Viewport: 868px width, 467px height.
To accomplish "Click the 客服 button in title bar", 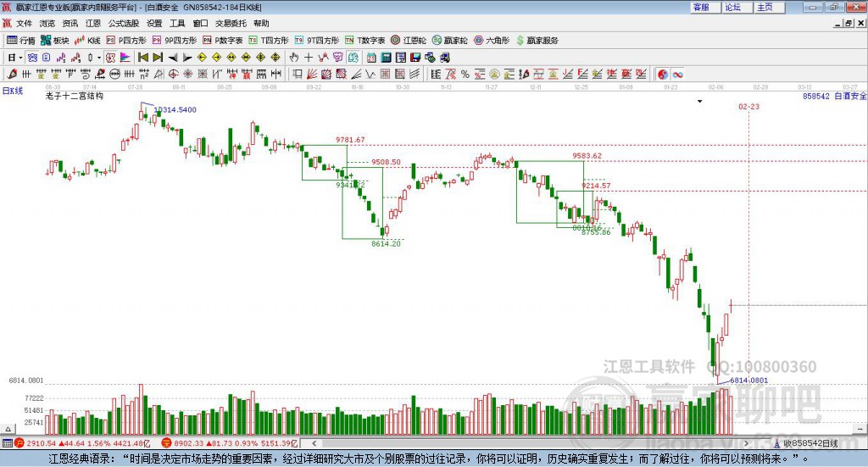I will 705,7.
